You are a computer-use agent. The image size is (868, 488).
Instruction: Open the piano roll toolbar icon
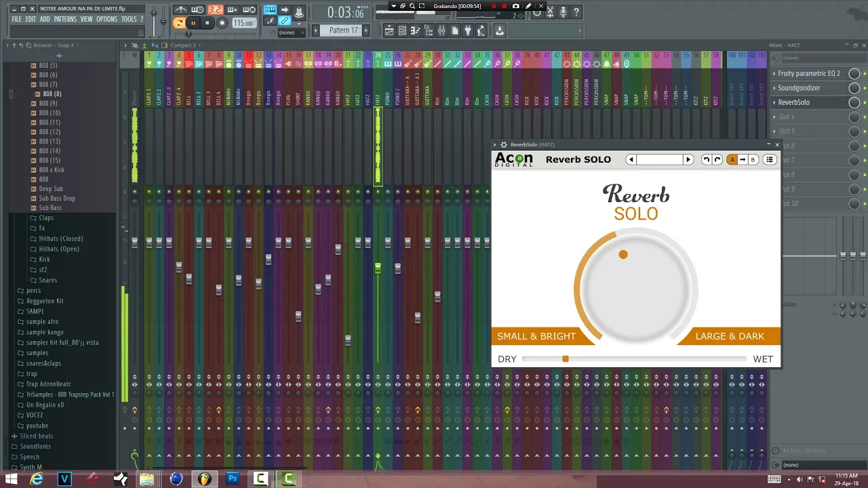click(415, 30)
